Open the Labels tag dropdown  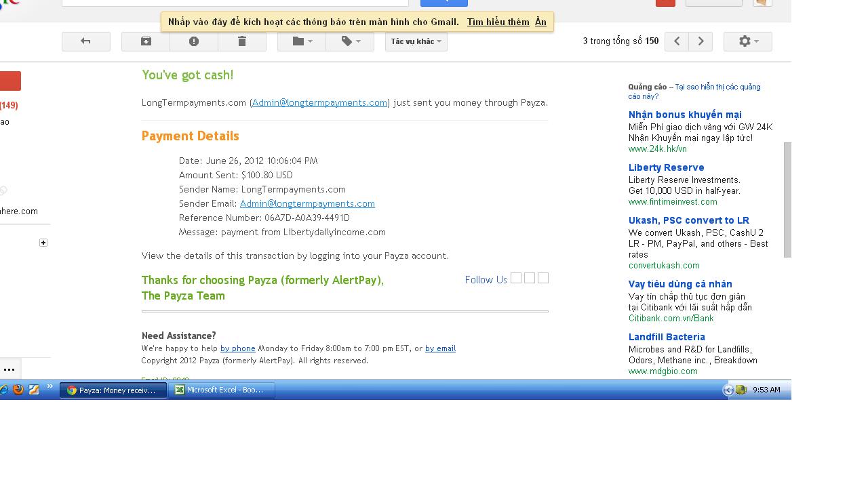[x=350, y=41]
